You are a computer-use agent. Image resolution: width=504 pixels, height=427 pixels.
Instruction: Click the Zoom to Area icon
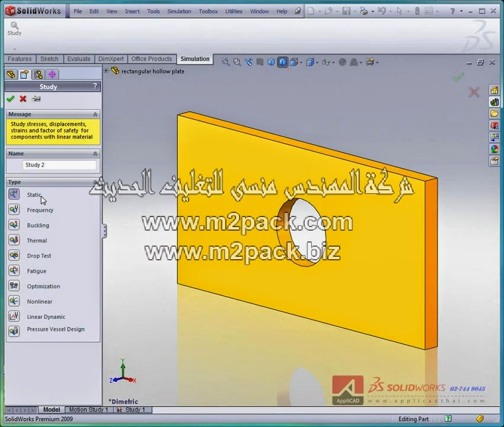pos(237,62)
